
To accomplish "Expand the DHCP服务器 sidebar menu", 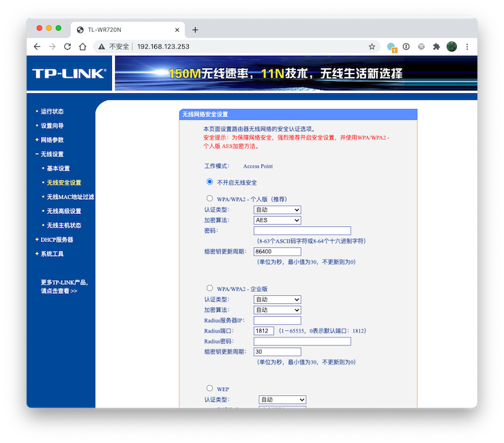I will (x=56, y=239).
